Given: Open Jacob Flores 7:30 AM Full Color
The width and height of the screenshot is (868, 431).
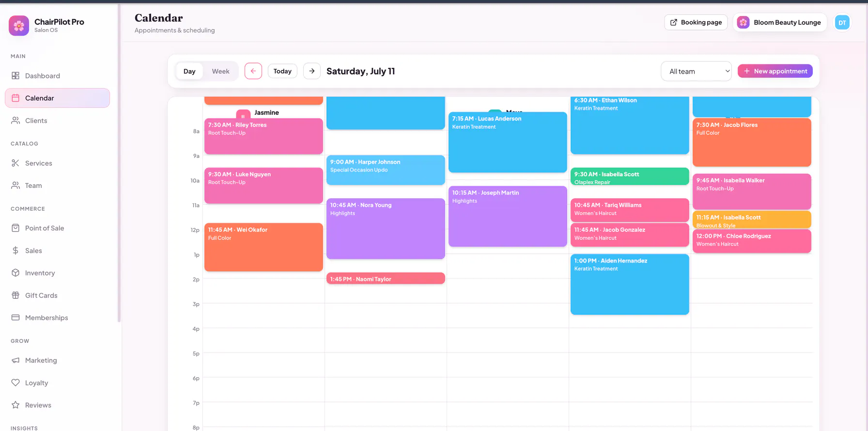Looking at the screenshot, I should [x=752, y=142].
